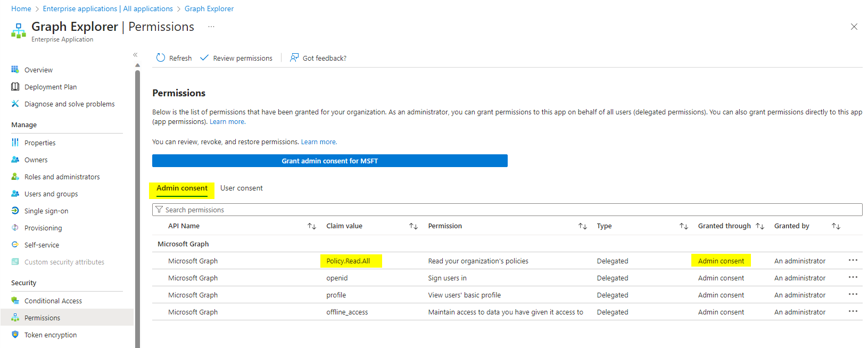
Task: Open more options for profile row
Action: pyautogui.click(x=853, y=294)
